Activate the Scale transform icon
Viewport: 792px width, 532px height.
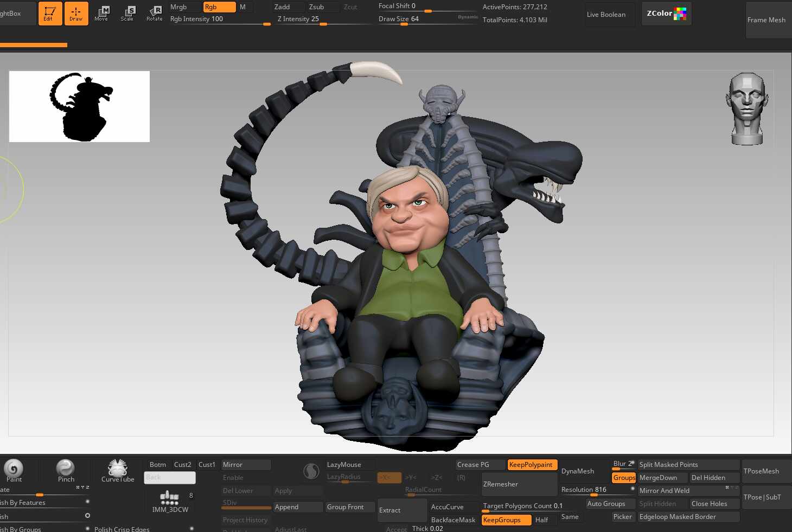(x=127, y=14)
